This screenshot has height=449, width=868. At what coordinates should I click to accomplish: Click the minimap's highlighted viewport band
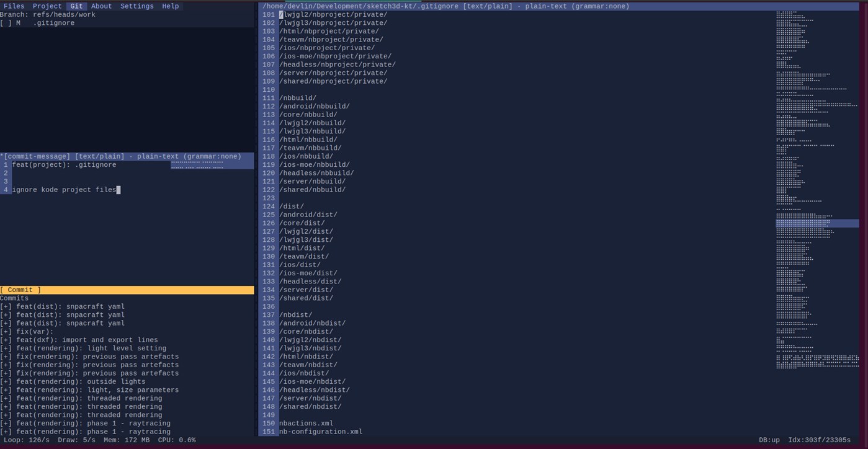tap(817, 223)
